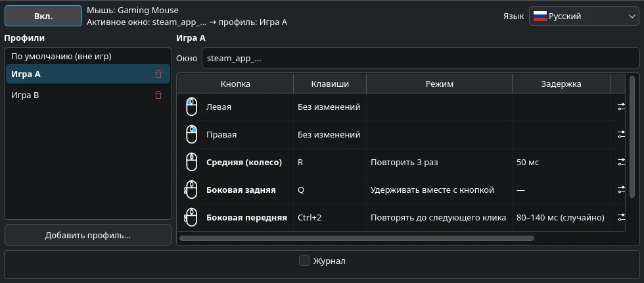Click the Боковая передняя mouse icon
644x283 pixels.
coord(191,217)
